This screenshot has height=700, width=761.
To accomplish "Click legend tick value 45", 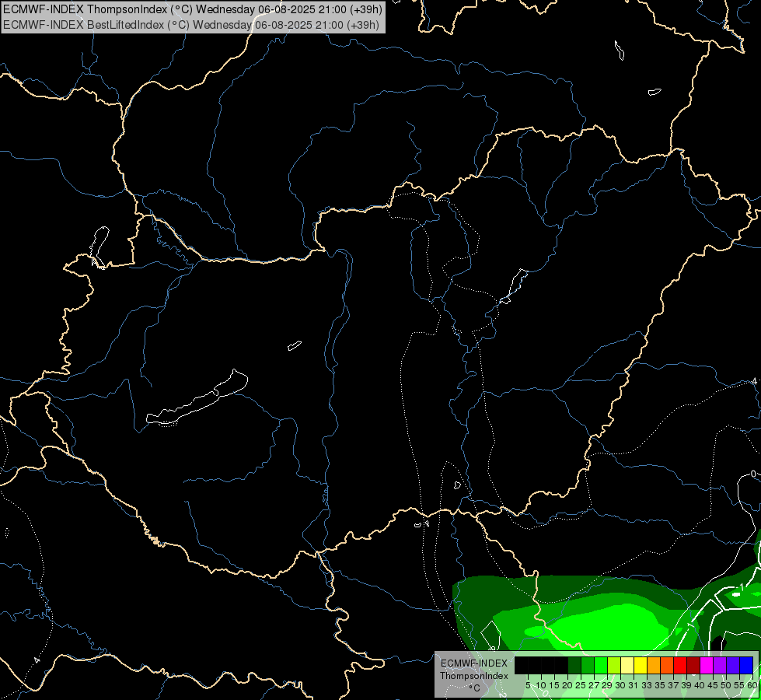I will click(713, 685).
